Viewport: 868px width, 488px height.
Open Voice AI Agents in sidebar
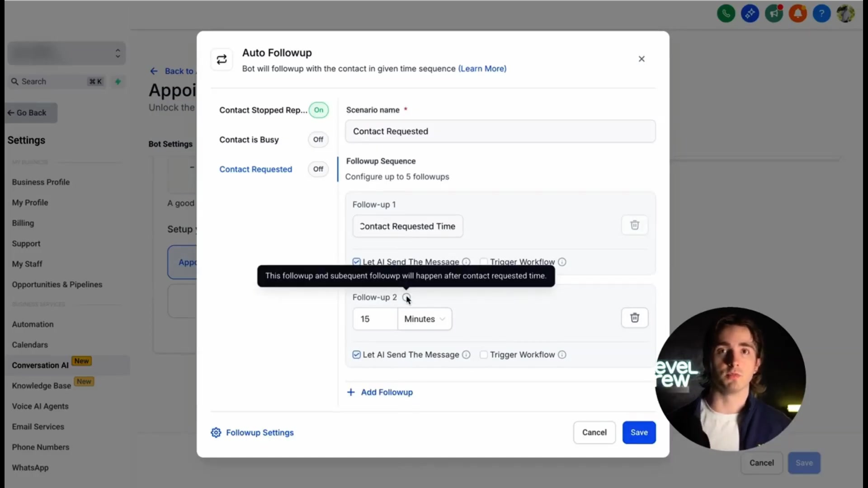[40, 406]
